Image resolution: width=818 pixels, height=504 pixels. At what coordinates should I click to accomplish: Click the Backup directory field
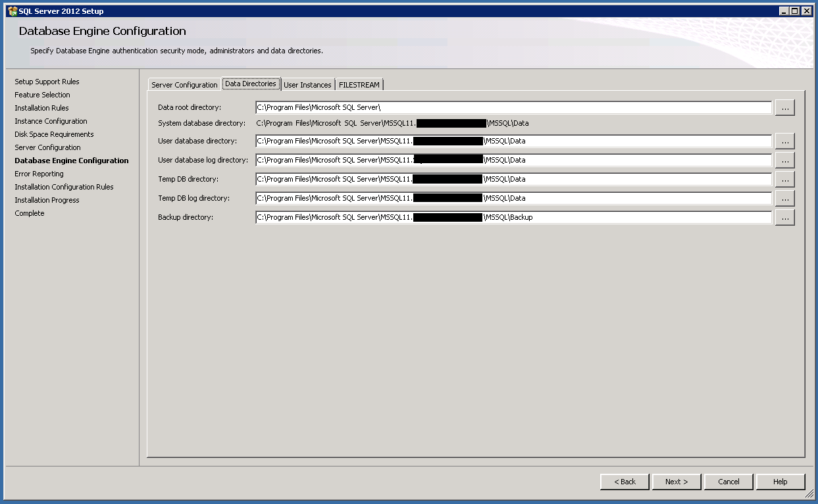click(513, 217)
